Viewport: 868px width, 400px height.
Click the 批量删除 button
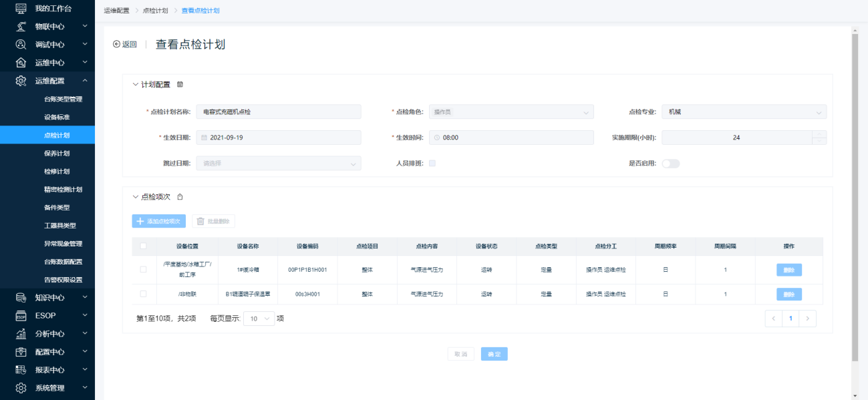(213, 221)
